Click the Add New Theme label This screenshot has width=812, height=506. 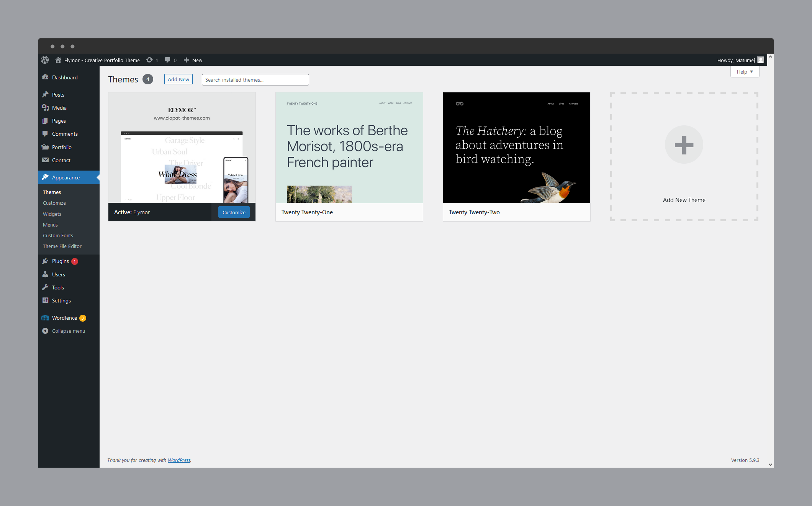[684, 200]
